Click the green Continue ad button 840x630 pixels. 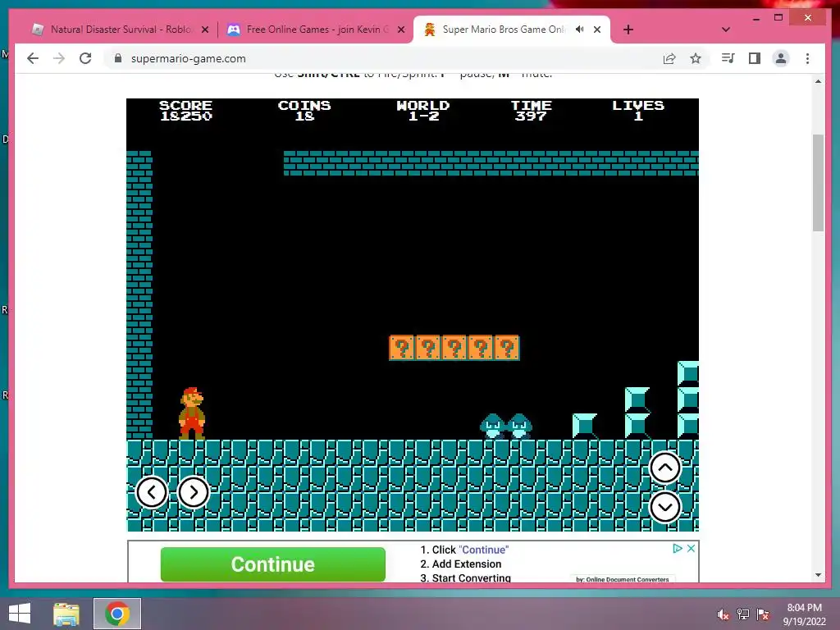tap(272, 564)
